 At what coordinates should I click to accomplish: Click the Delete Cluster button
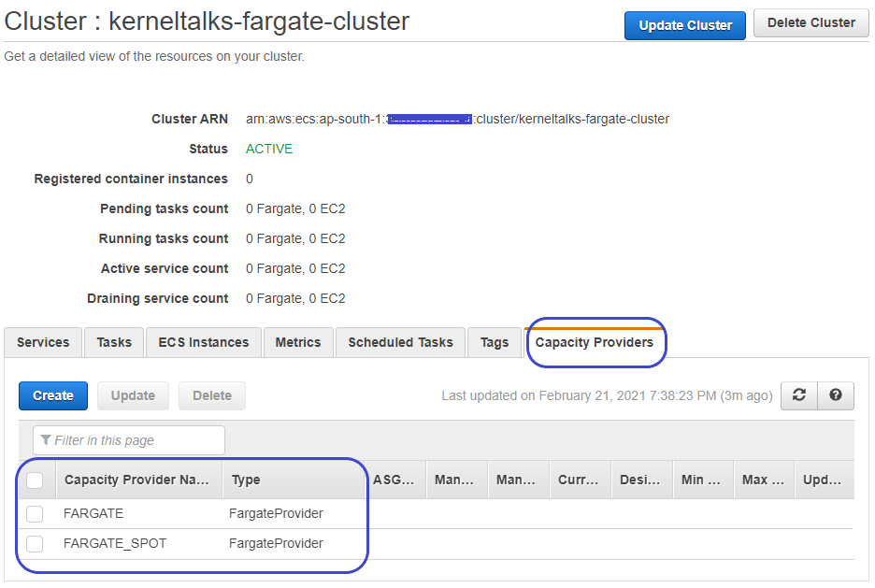[811, 22]
